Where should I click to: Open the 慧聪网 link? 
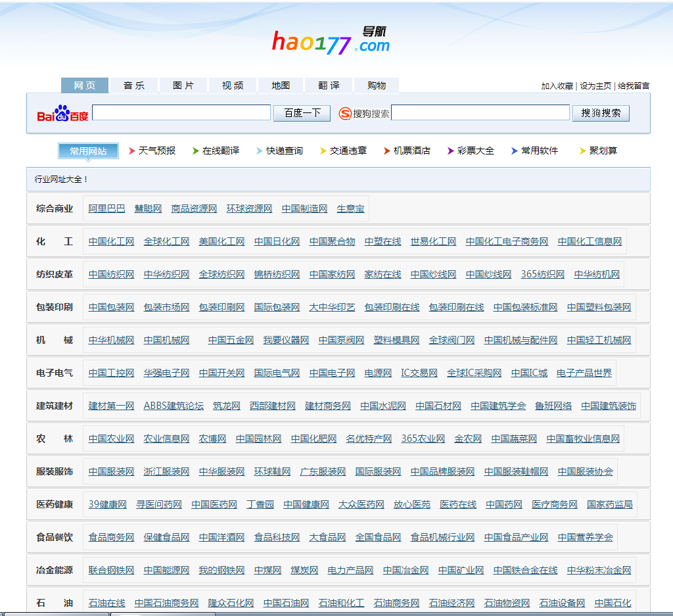[148, 208]
